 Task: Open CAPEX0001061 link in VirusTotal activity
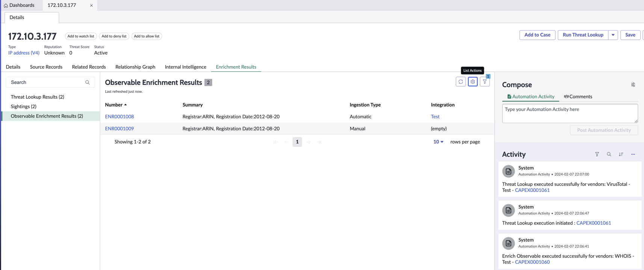[532, 190]
